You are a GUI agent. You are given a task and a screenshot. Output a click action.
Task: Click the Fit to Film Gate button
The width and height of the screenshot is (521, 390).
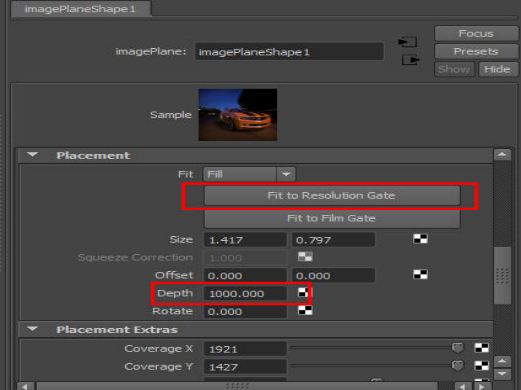[x=332, y=218]
